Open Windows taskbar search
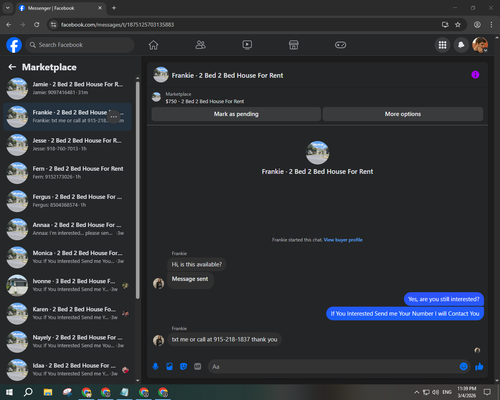This screenshot has height=400, width=500. pyautogui.click(x=28, y=392)
